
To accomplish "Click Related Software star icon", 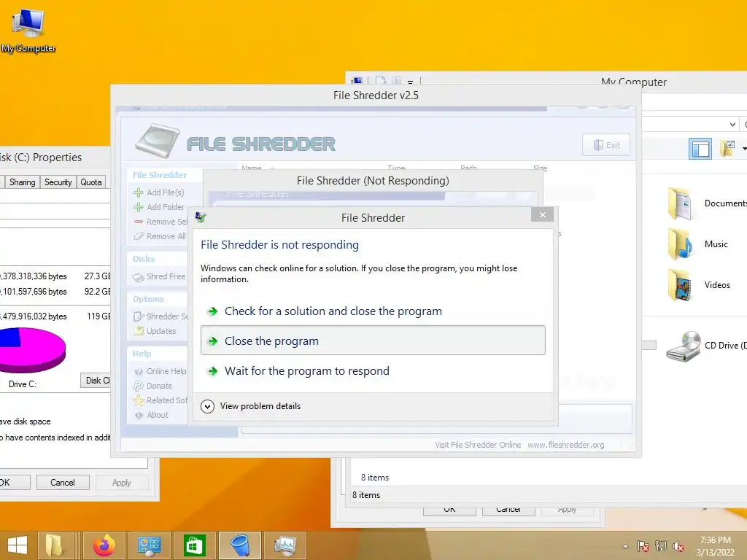I will coord(138,400).
